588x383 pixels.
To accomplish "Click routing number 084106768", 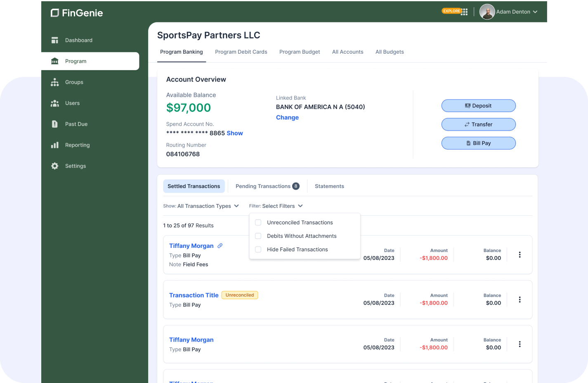I will point(183,154).
